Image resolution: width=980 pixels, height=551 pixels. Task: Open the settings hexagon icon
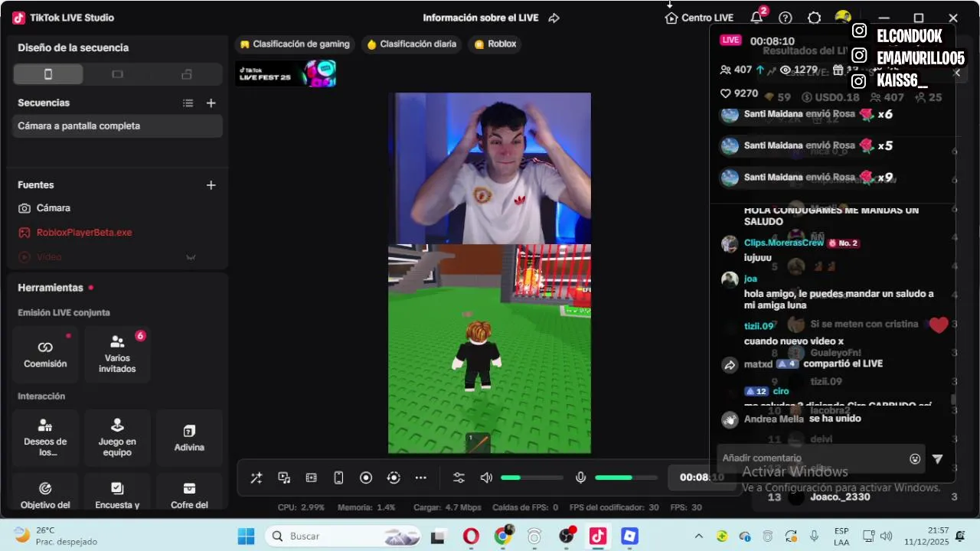click(x=815, y=18)
